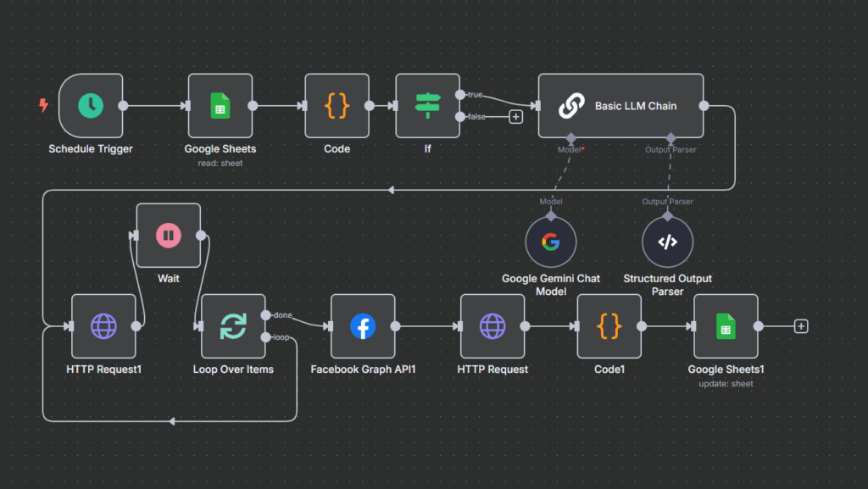Click the red lightning trigger icon
The image size is (868, 489).
tap(44, 105)
